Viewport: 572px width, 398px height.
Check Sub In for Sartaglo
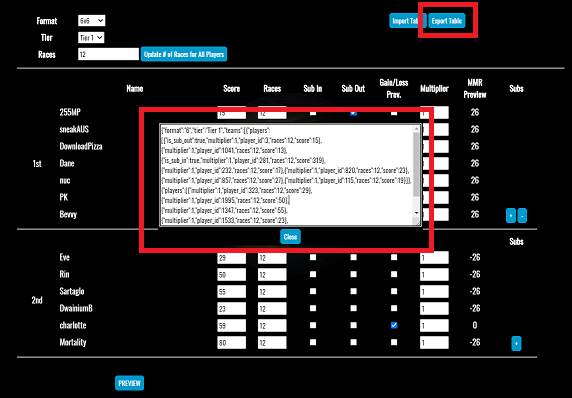(313, 291)
